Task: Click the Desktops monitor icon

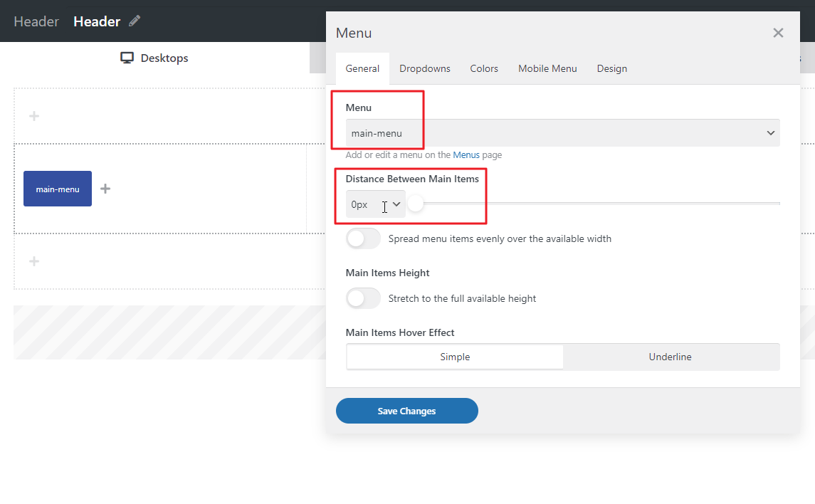Action: pyautogui.click(x=127, y=58)
